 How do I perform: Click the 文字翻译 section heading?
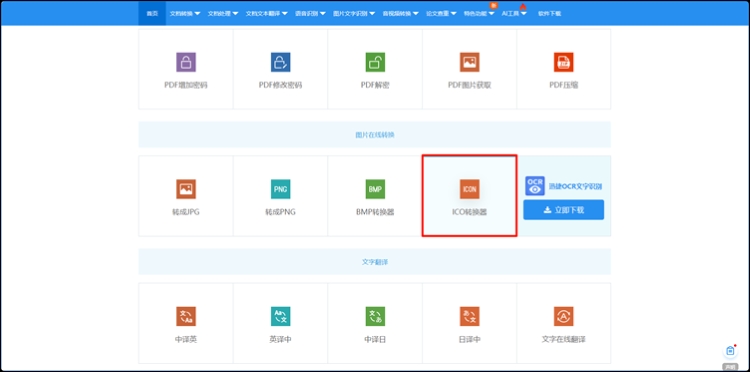click(375, 262)
